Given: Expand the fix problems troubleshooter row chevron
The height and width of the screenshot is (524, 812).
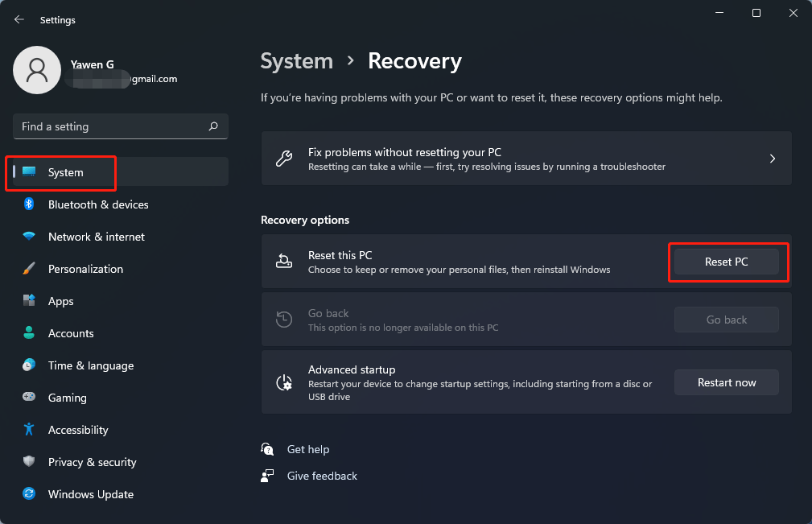Looking at the screenshot, I should 772,158.
